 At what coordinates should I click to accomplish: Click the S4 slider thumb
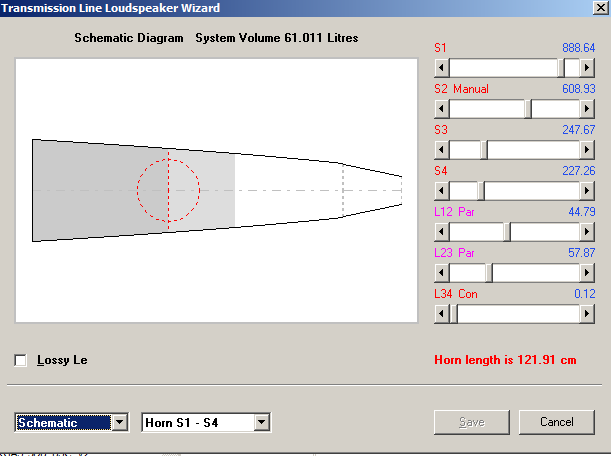(481, 191)
